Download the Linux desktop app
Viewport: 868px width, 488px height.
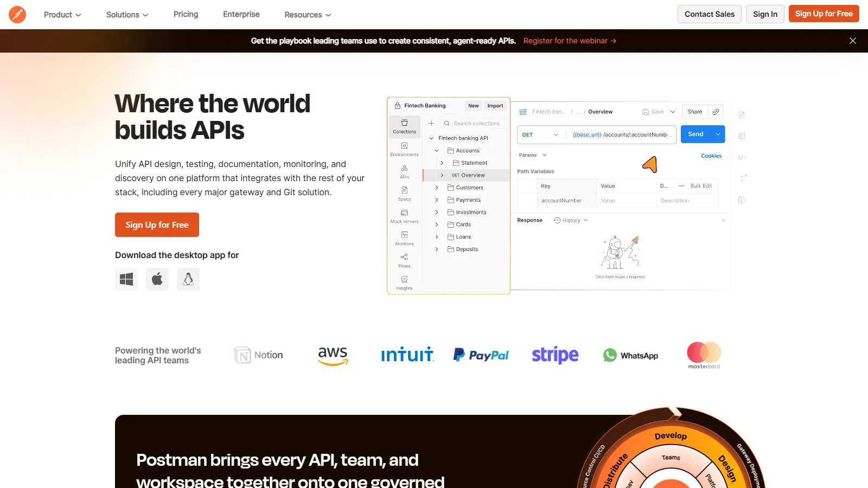click(188, 279)
